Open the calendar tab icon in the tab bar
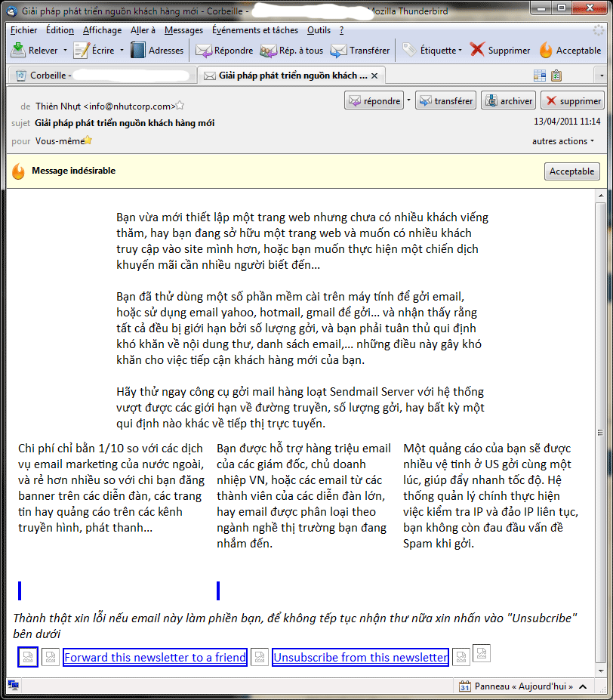Screen dimensions: 613x700 point(539,76)
